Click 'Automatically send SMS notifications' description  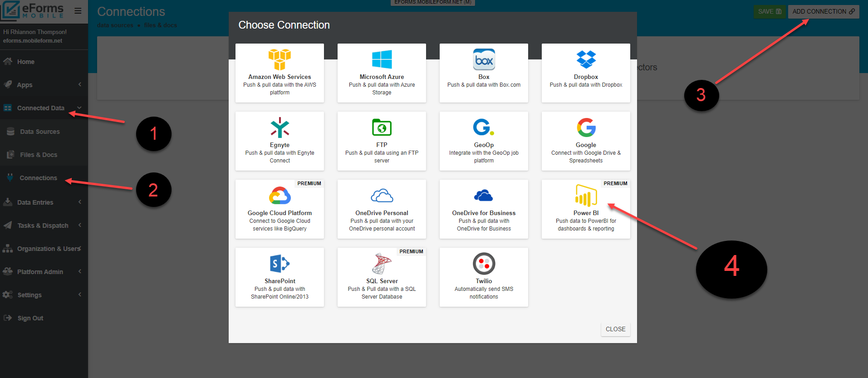point(484,293)
